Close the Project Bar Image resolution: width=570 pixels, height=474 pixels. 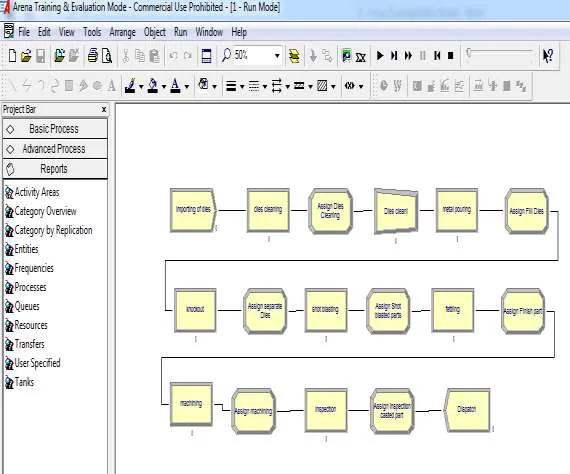coord(104,109)
